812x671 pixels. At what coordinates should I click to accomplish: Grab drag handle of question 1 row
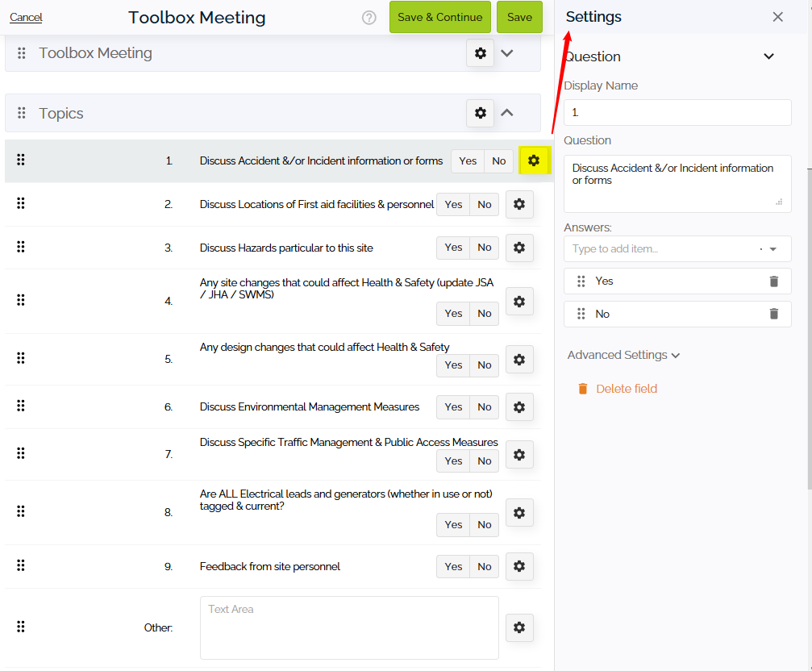21,160
